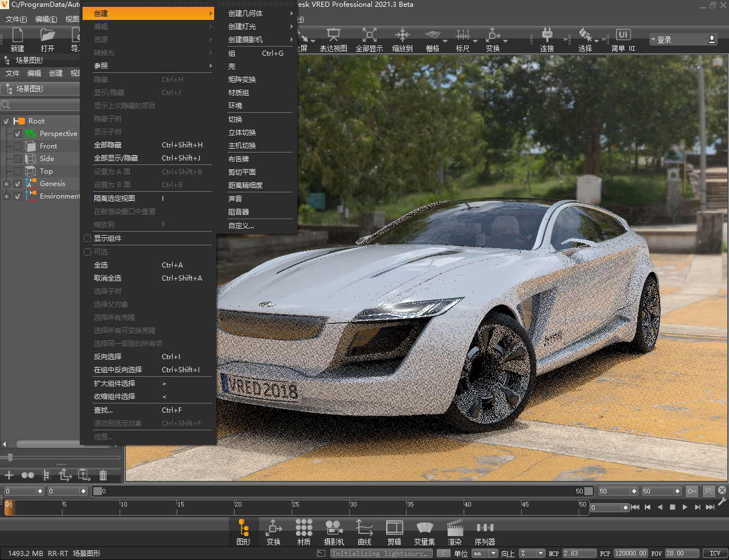Viewport: 729px width, 560px height.
Task: Select the 变换 transform tool in top toolbar
Action: (x=493, y=35)
